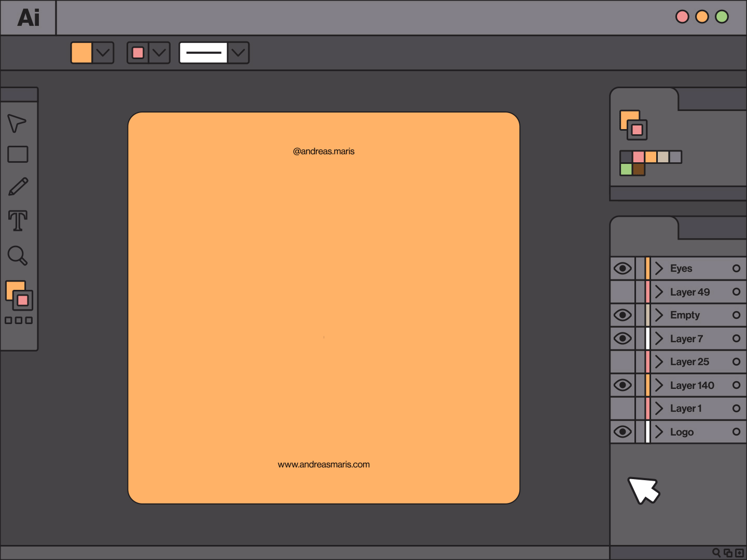Pick the Pencil tool
Viewport: 747px width, 560px height.
(18, 187)
